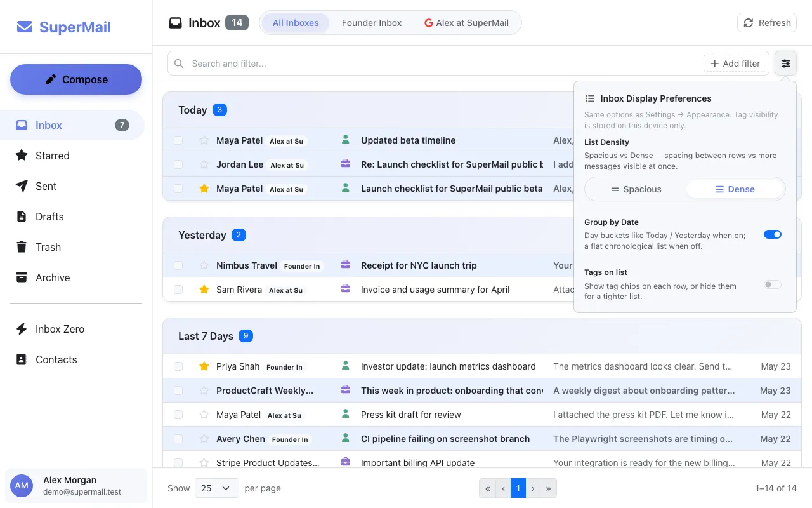The height and width of the screenshot is (508, 812).
Task: Go to the next page
Action: [x=533, y=488]
